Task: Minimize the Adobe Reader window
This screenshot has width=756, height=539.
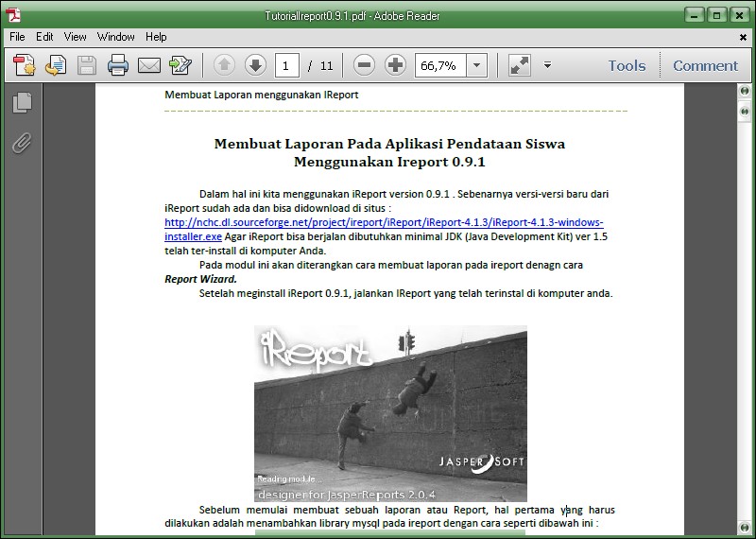Action: tap(695, 15)
